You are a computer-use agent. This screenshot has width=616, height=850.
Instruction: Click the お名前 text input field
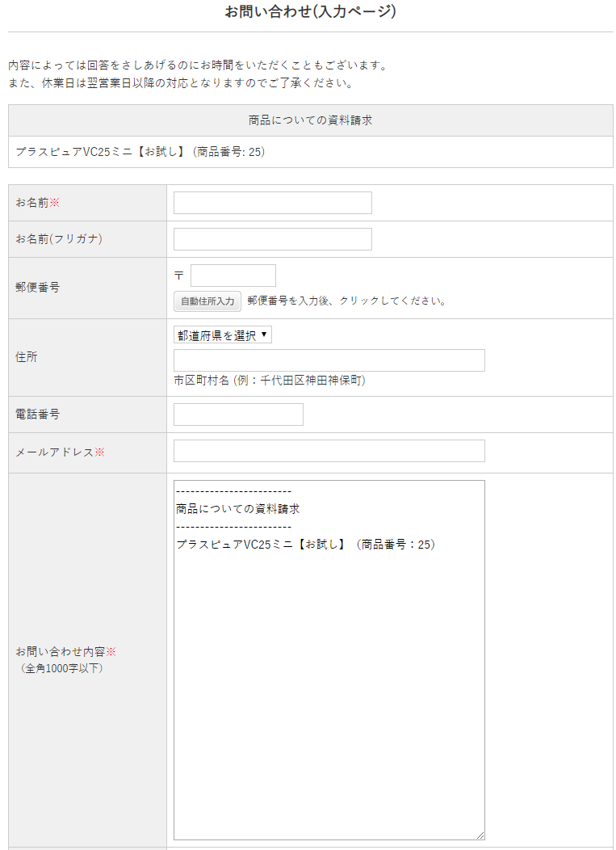272,203
